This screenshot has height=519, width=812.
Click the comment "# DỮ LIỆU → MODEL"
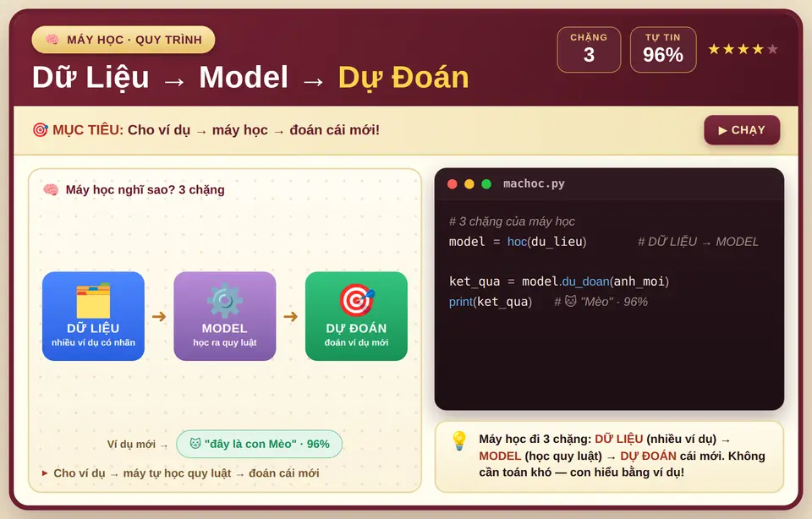pos(698,242)
